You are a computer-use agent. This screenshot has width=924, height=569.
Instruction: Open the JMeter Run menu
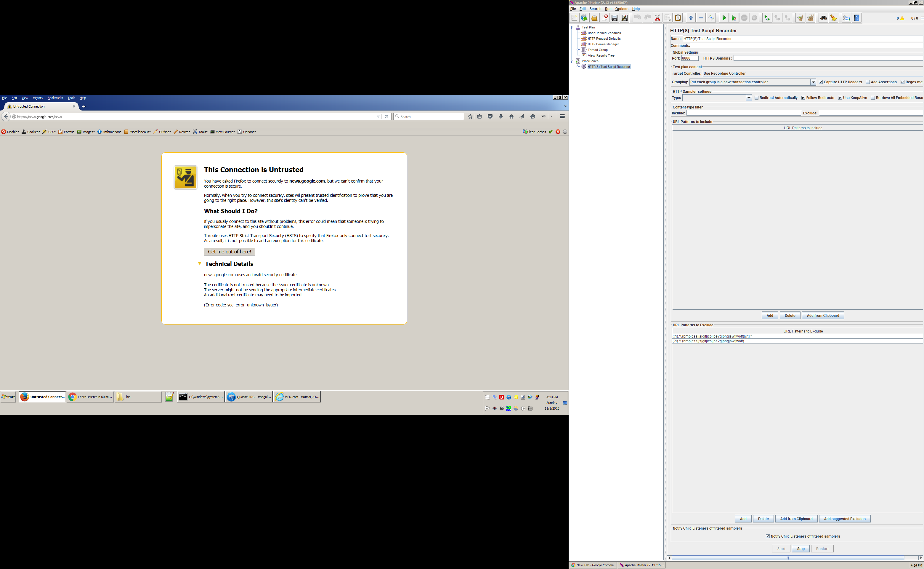(x=608, y=9)
